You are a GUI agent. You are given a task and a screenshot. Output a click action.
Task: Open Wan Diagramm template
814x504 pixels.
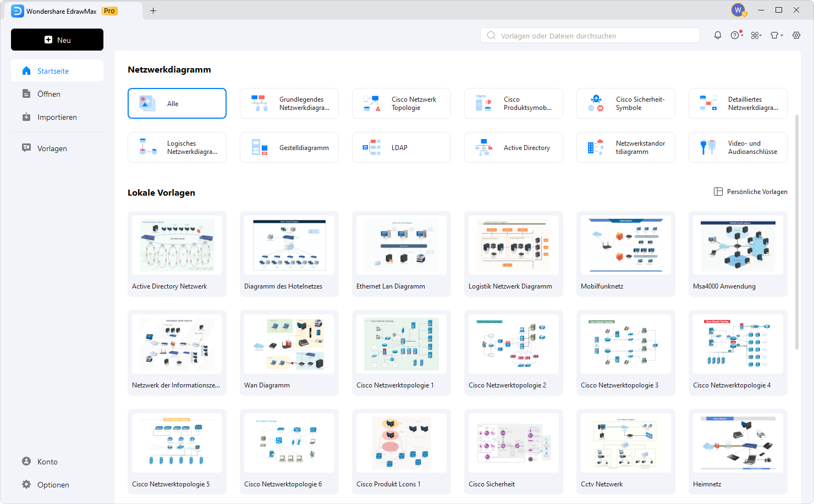click(x=289, y=353)
